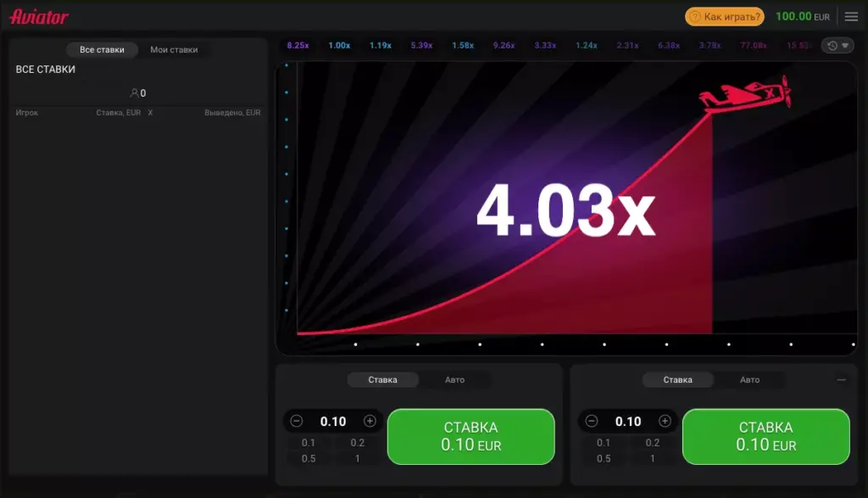Decrease right bet amount with minus icon
Image resolution: width=868 pixels, height=498 pixels.
pos(592,421)
